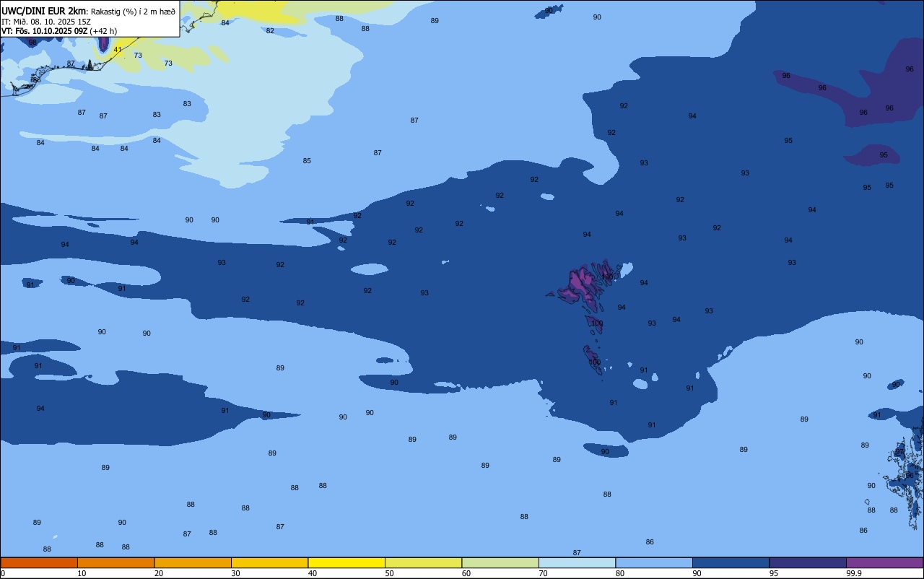Click the '70' legend tick label

543,573
